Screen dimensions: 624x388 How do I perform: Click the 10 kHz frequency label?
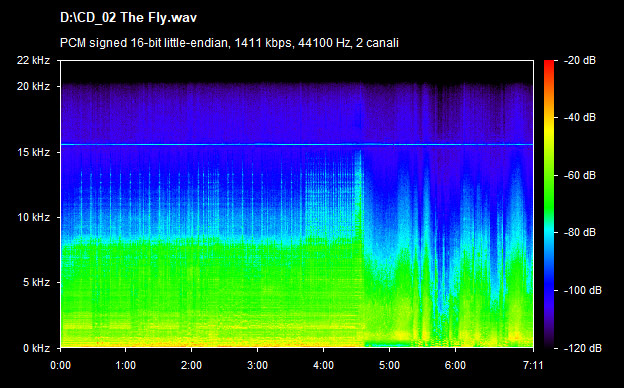33,217
